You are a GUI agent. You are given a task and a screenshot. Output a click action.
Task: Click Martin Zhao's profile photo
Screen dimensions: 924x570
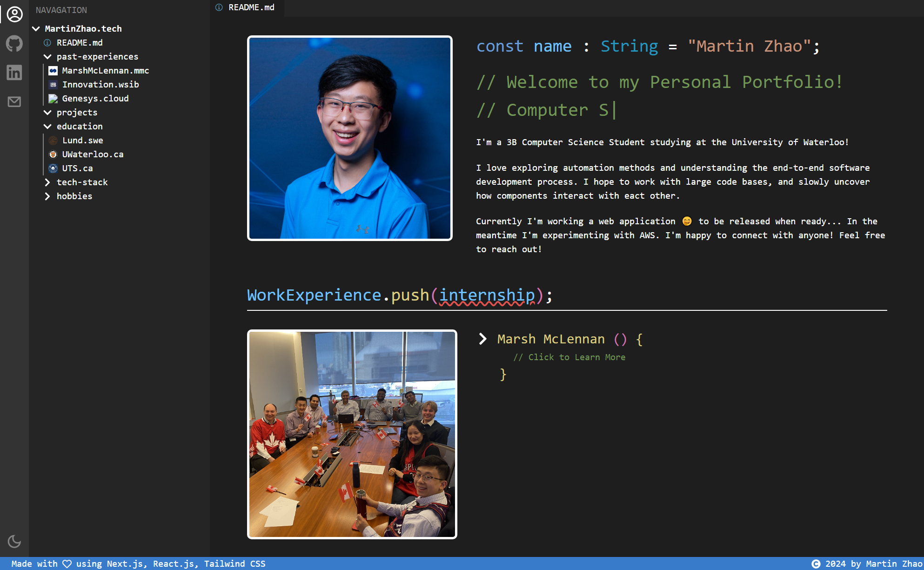[350, 138]
